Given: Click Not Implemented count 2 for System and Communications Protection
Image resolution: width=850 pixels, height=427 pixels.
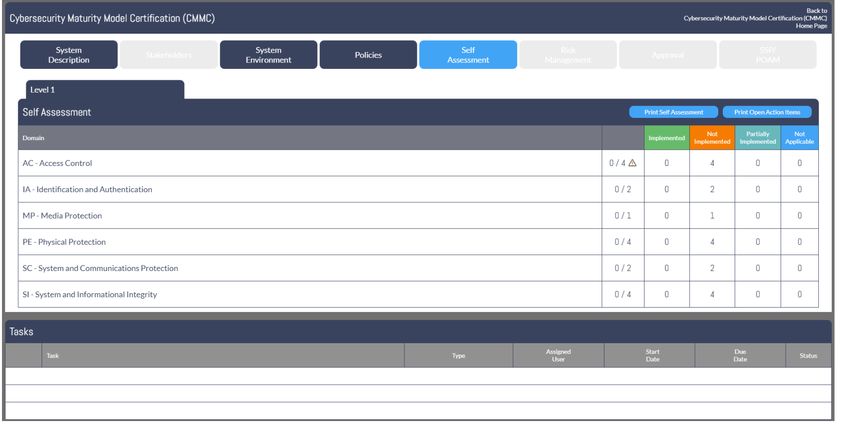Looking at the screenshot, I should click(x=712, y=268).
